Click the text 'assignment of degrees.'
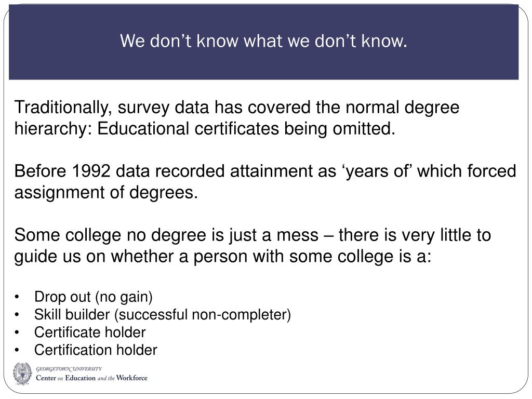 [106, 192]
